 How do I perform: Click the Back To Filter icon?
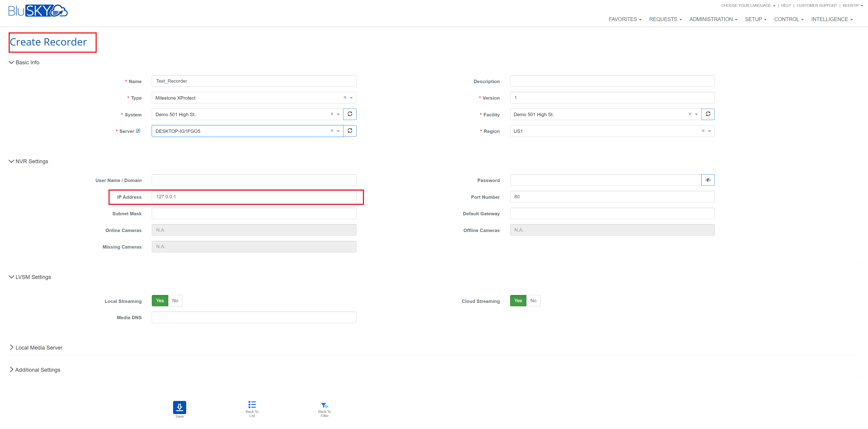pos(324,405)
